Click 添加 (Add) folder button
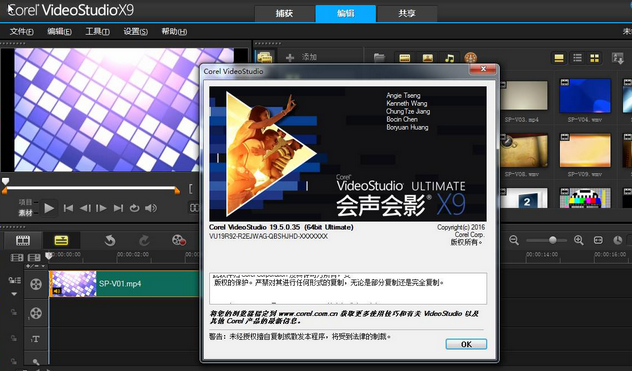 coord(301,57)
